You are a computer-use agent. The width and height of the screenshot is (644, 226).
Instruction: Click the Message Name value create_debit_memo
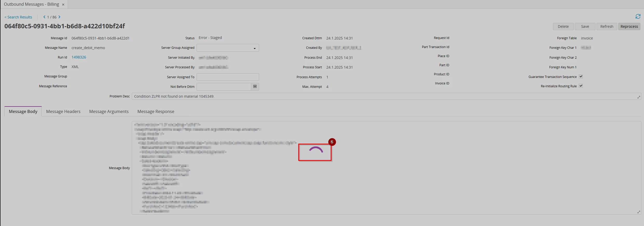[88, 48]
